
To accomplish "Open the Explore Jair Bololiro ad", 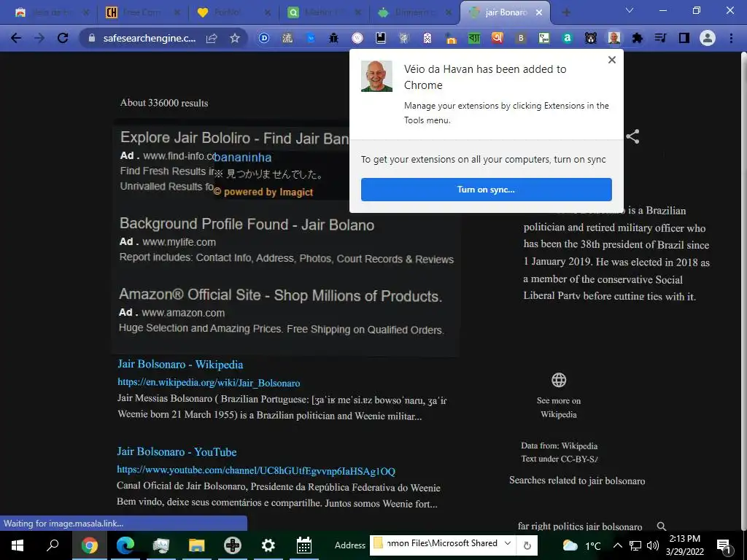I will click(234, 138).
